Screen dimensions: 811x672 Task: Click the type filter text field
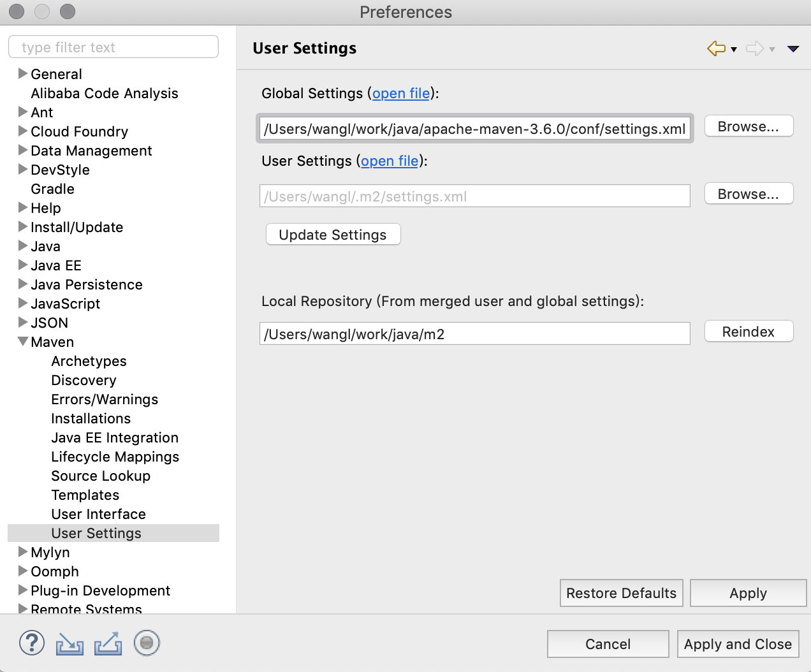(x=113, y=47)
